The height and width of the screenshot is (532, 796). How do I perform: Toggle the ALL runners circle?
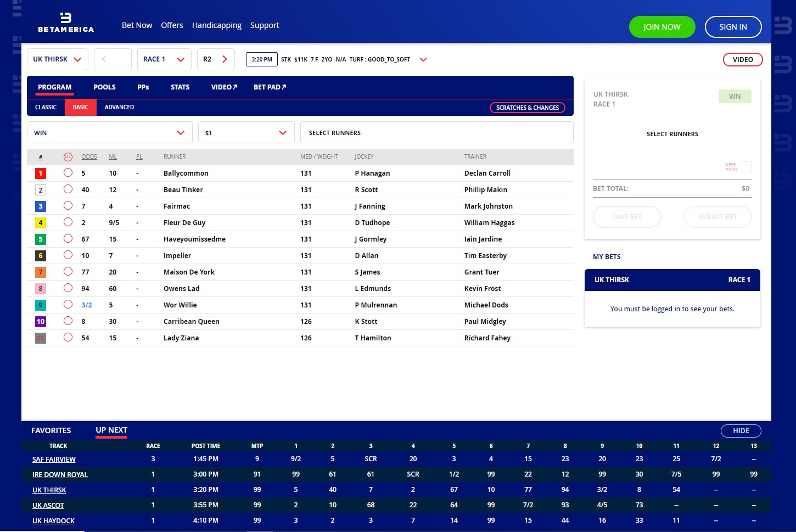(68, 156)
